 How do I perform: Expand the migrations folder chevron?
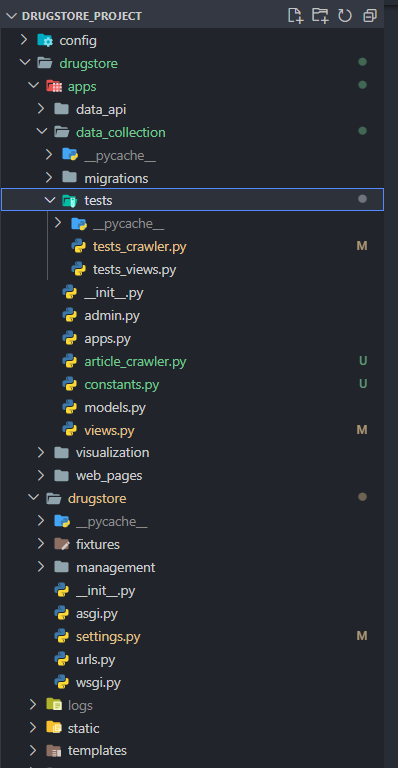(49, 178)
